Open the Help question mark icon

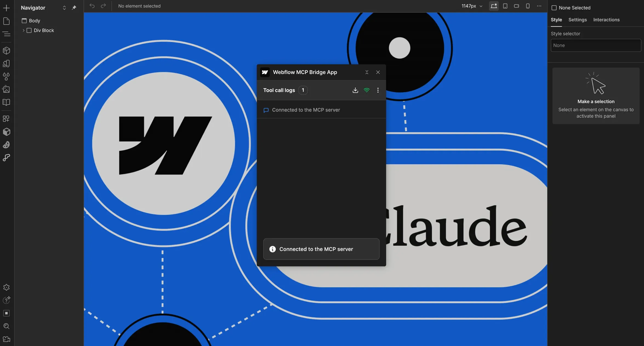6,300
